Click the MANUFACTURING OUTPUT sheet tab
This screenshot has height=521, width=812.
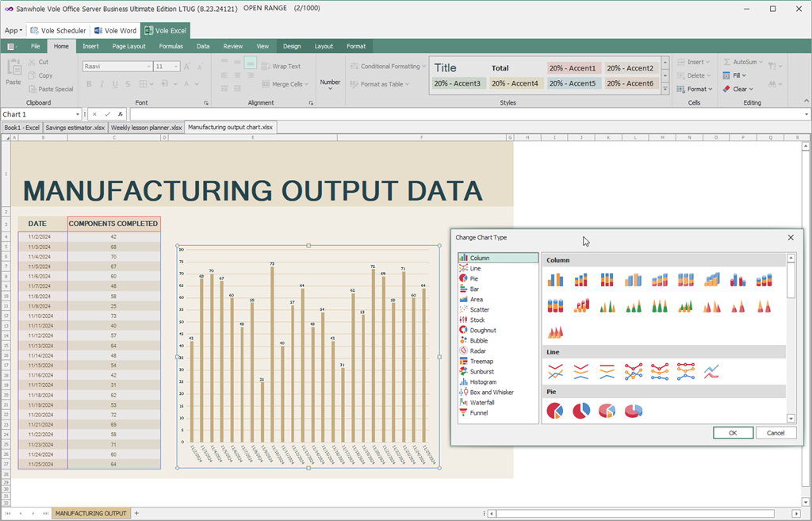(90, 513)
